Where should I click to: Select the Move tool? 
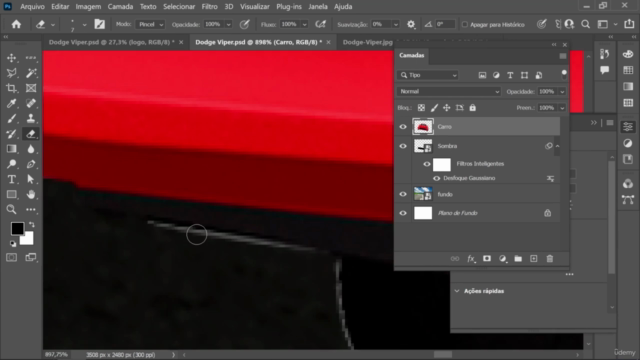tap(11, 58)
